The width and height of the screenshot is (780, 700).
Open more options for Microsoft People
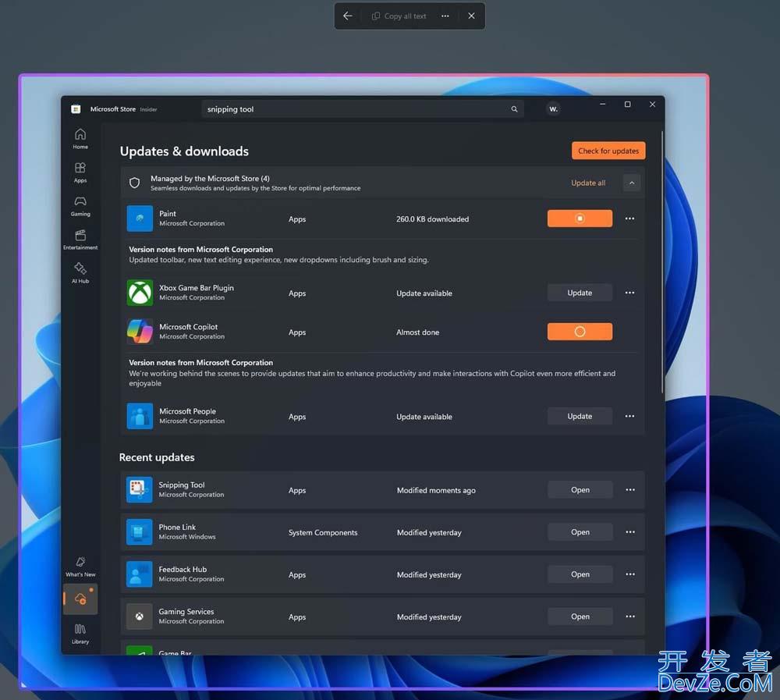pos(629,416)
